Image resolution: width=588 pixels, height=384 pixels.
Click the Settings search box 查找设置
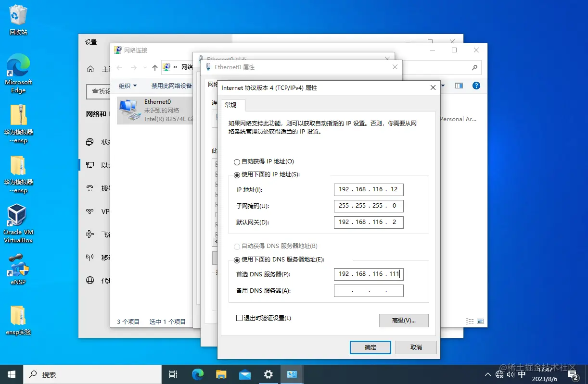point(99,91)
